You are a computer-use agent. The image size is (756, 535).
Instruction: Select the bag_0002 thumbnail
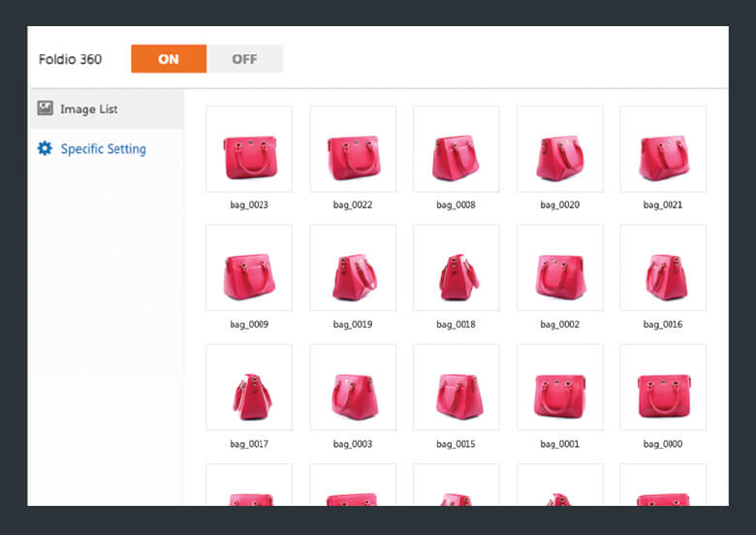click(x=560, y=267)
